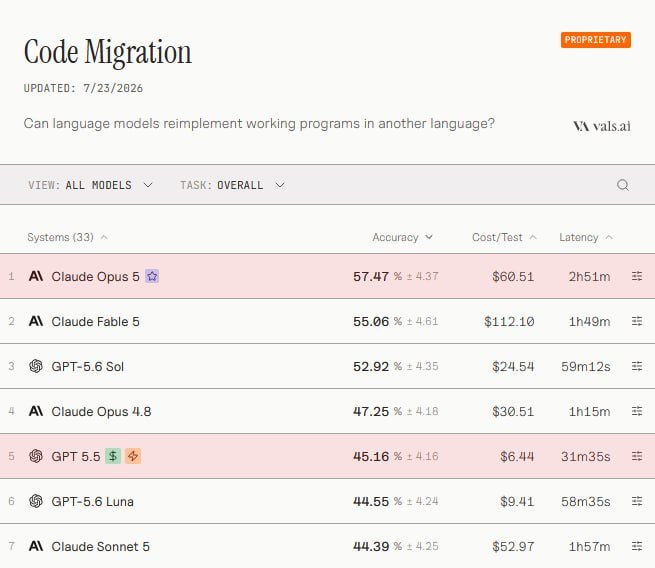Open details icon for Claude Sonnet 5 row
This screenshot has width=655, height=568.
click(637, 546)
